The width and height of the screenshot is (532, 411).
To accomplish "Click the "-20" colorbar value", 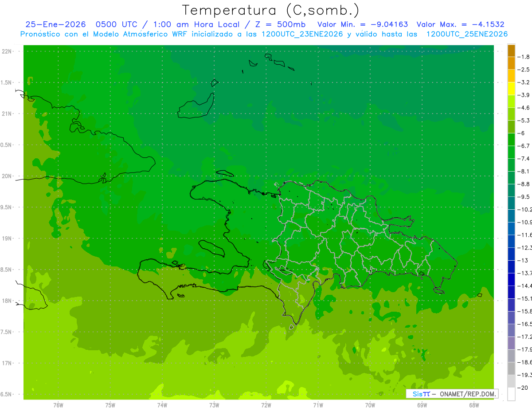I will pos(522,388).
